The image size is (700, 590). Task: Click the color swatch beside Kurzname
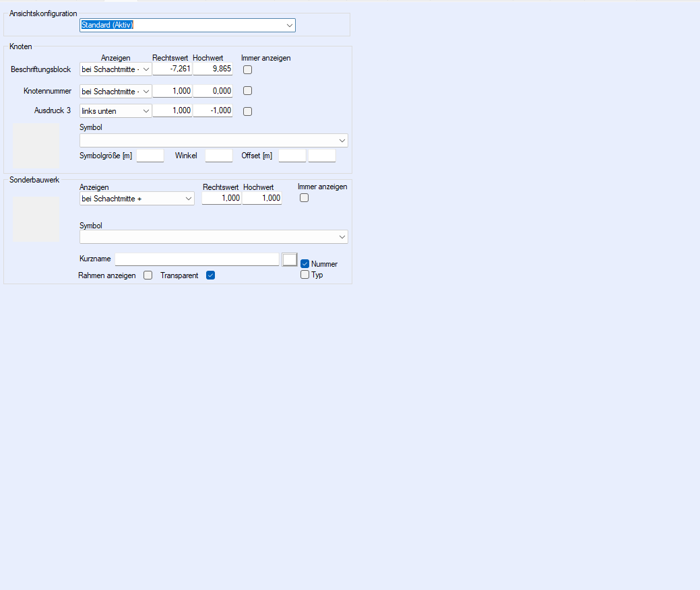click(x=290, y=260)
